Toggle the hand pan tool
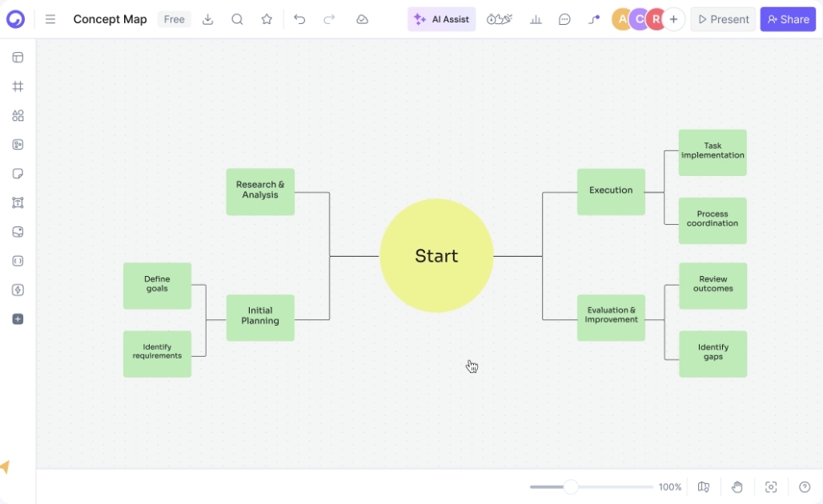Viewport: 823px width, 504px height. [x=737, y=486]
